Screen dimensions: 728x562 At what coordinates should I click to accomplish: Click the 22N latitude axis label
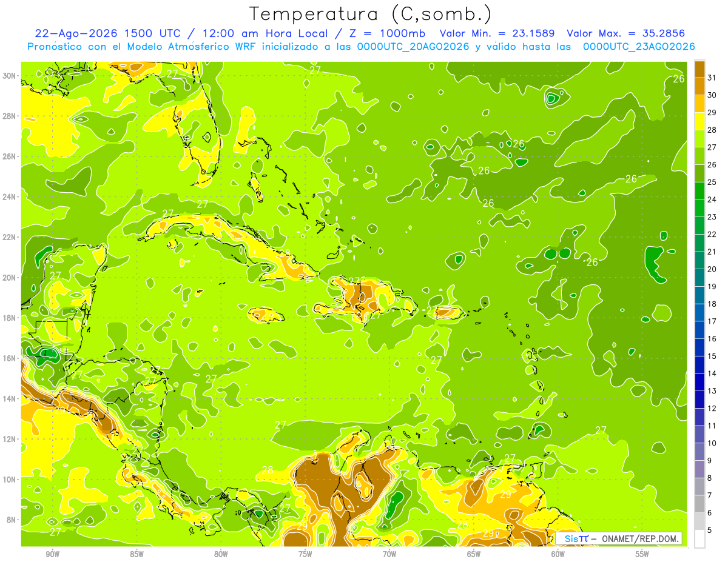coord(10,237)
